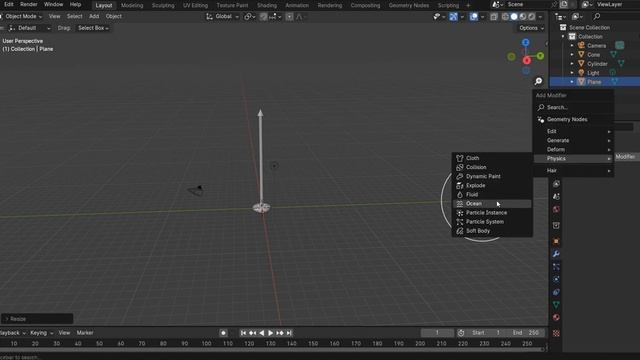This screenshot has height=360, width=640.
Task: Switch viewport to Wireframe shading
Action: pyautogui.click(x=505, y=17)
